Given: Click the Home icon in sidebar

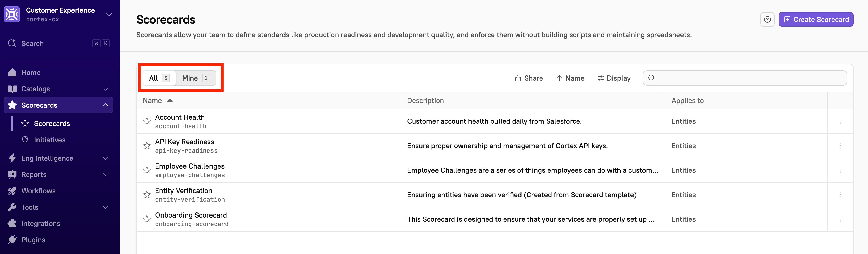Looking at the screenshot, I should (x=12, y=72).
